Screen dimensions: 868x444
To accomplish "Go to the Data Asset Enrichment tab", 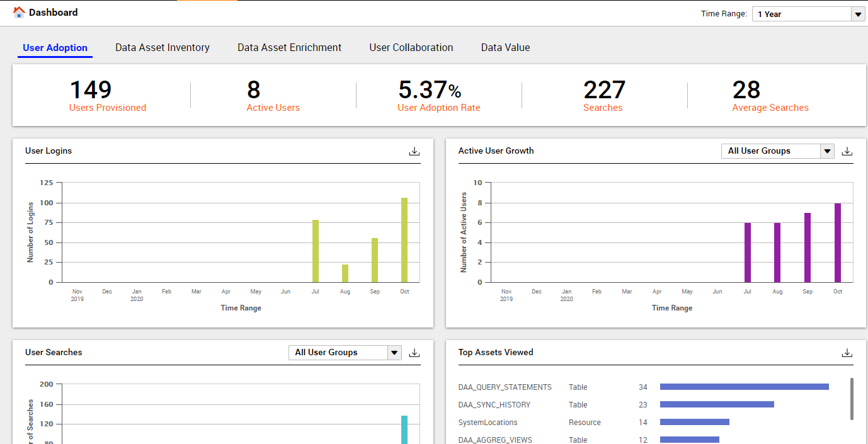I will pyautogui.click(x=289, y=48).
